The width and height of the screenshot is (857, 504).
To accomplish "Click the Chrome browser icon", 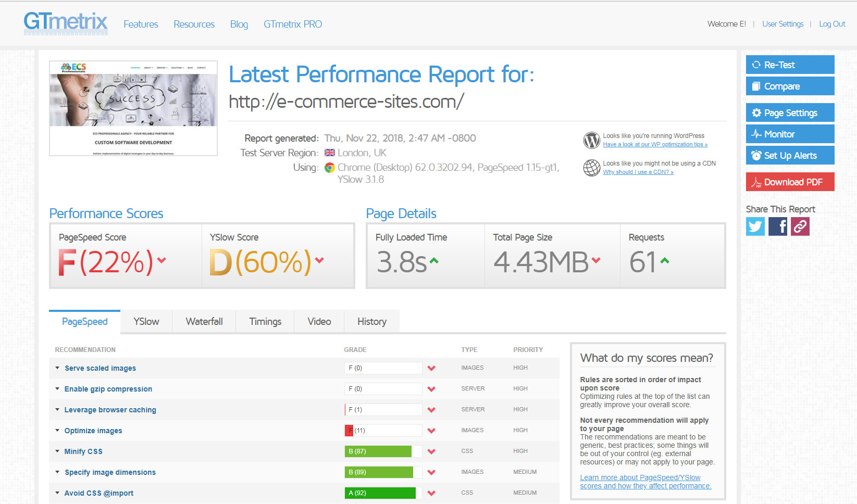I will coord(329,168).
